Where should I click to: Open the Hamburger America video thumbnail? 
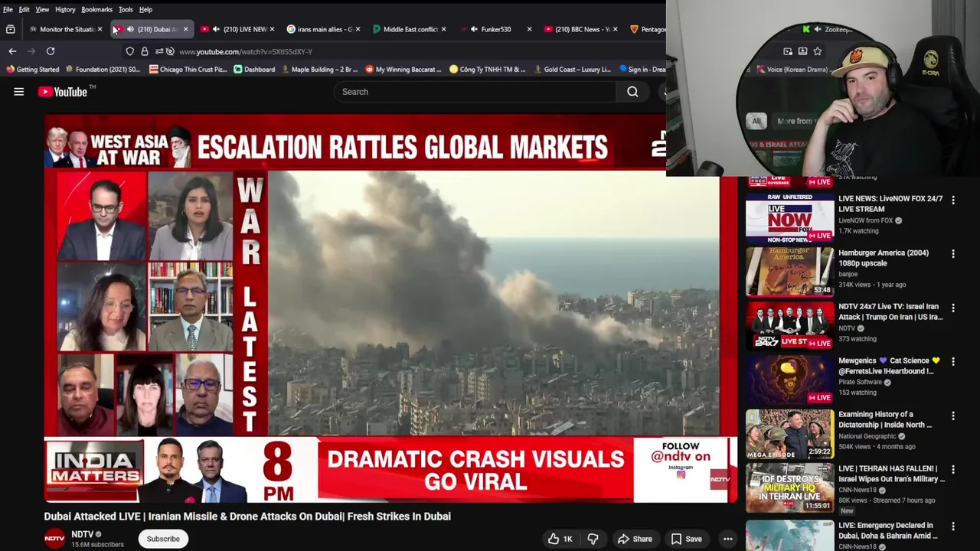point(790,272)
